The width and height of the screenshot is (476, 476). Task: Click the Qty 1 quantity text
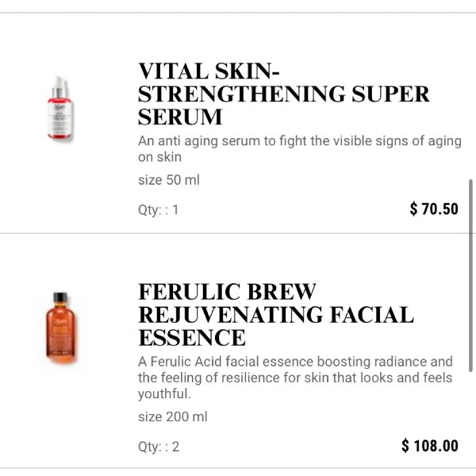click(x=158, y=210)
